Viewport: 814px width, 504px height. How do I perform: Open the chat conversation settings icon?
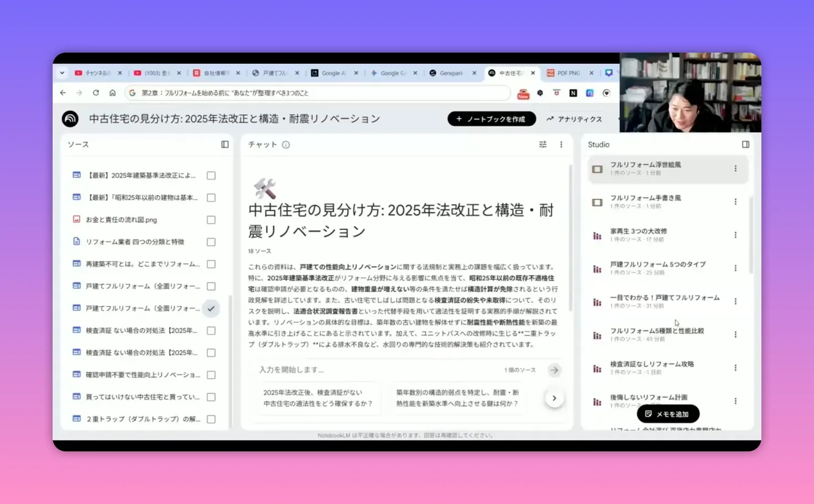click(x=543, y=144)
